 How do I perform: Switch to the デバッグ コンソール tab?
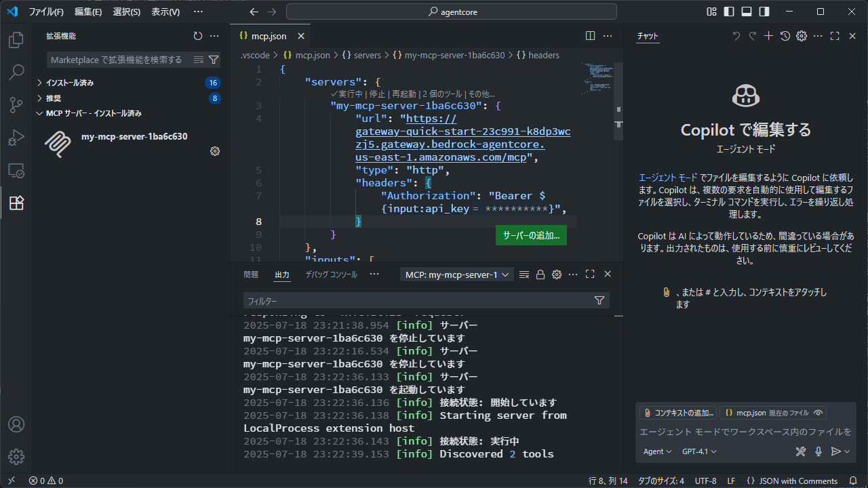(x=331, y=274)
